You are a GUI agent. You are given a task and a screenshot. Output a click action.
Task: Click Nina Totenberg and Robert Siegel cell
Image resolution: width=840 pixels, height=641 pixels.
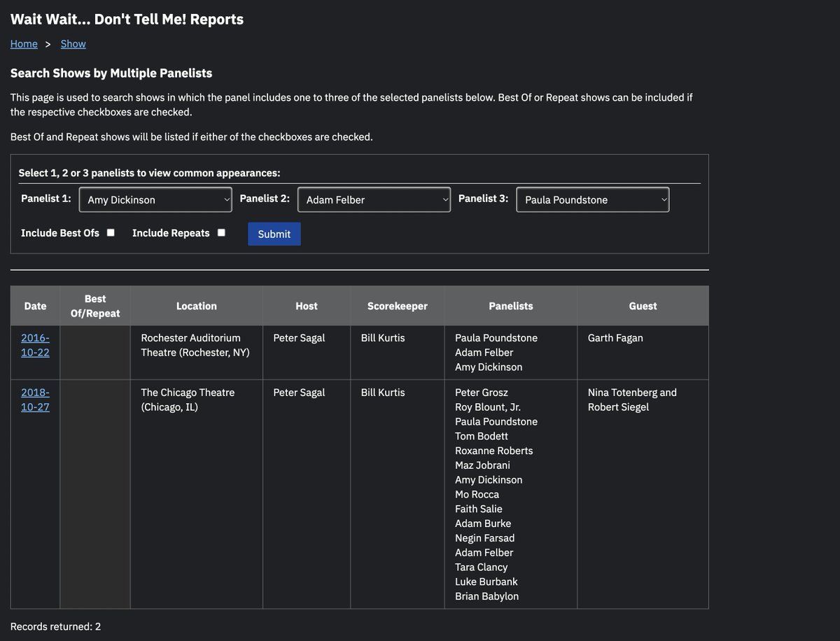click(x=643, y=494)
